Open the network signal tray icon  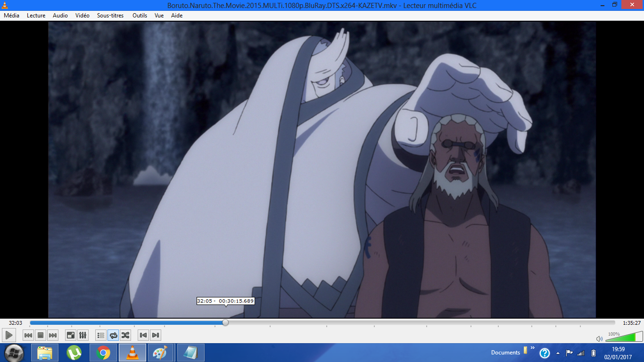click(581, 353)
